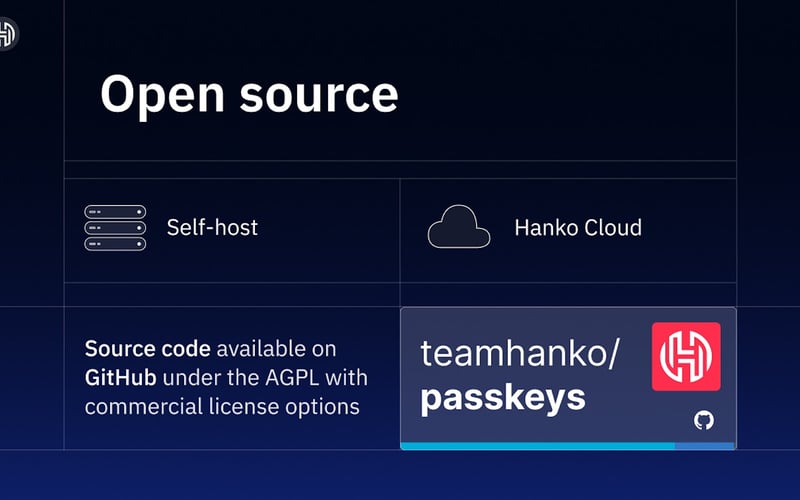Click the red Hanko logo tile
Screen dimensions: 800x500
click(x=686, y=356)
